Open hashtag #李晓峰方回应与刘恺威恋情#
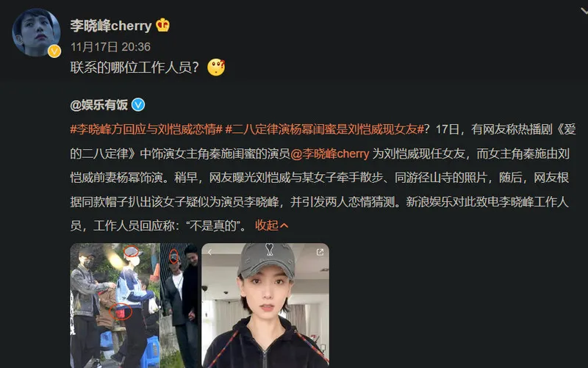The width and height of the screenshot is (588, 368). click(x=146, y=129)
